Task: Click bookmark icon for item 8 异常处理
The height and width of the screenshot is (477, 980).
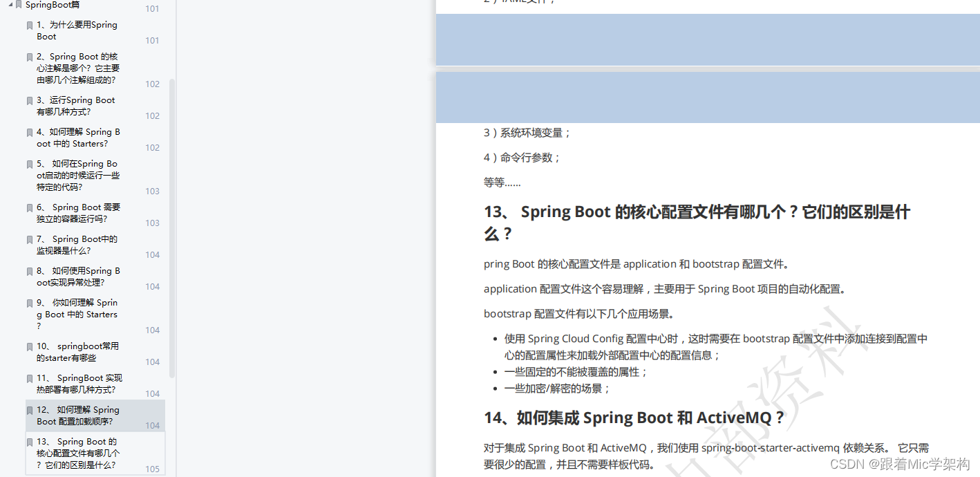Action: click(x=30, y=272)
